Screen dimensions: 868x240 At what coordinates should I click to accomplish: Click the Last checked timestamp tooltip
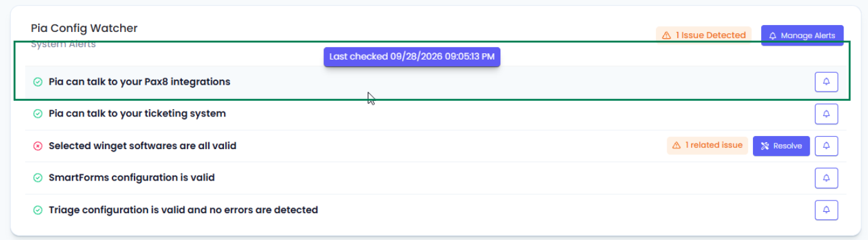click(411, 56)
